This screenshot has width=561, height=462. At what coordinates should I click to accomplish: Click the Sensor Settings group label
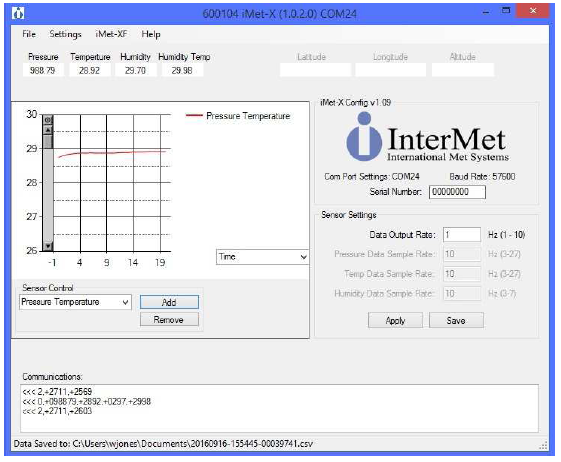(349, 215)
